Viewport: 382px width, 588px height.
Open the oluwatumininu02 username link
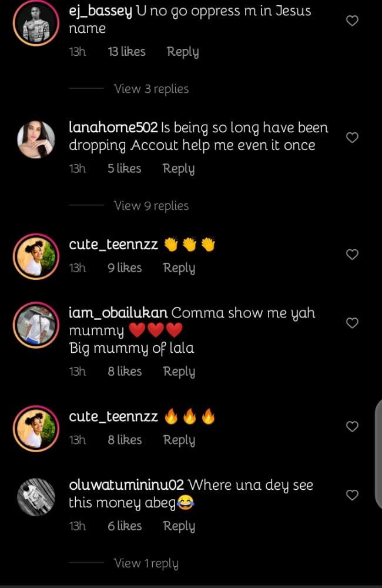coord(126,486)
